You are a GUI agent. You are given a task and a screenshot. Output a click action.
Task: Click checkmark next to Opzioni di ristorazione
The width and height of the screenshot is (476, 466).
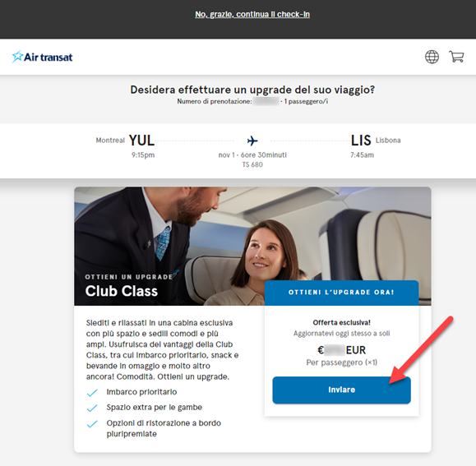(92, 424)
